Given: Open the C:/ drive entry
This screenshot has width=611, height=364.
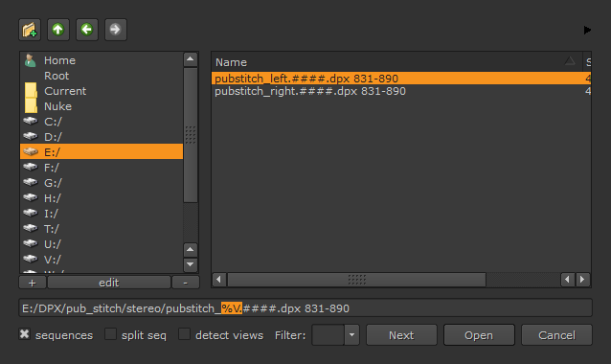Looking at the screenshot, I should click(x=102, y=122).
